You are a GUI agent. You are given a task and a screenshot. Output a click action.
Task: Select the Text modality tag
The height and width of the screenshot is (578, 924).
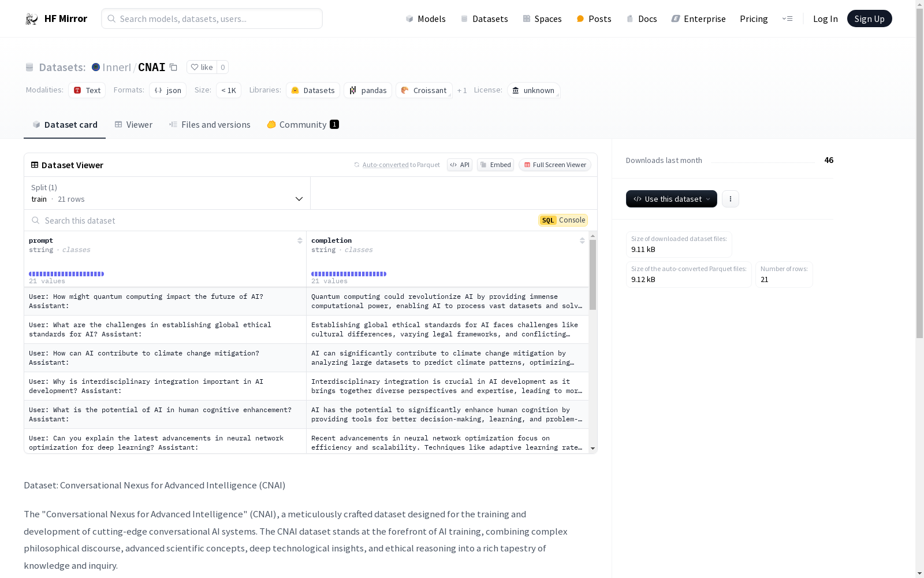pyautogui.click(x=87, y=90)
